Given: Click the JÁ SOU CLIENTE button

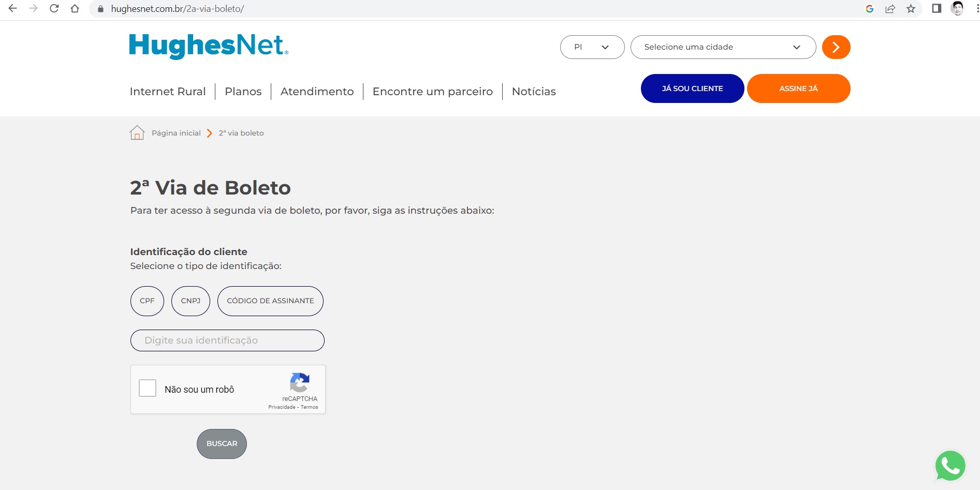Looking at the screenshot, I should 693,88.
